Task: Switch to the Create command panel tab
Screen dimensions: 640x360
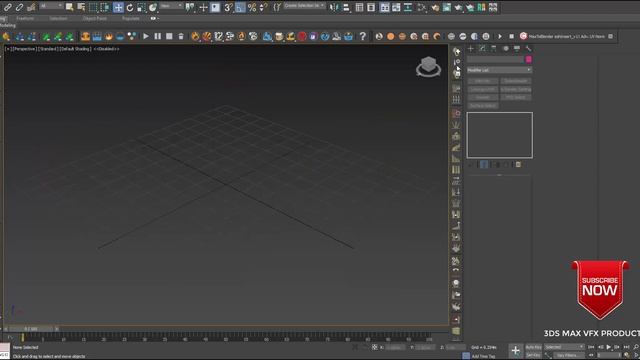Action: (x=471, y=49)
